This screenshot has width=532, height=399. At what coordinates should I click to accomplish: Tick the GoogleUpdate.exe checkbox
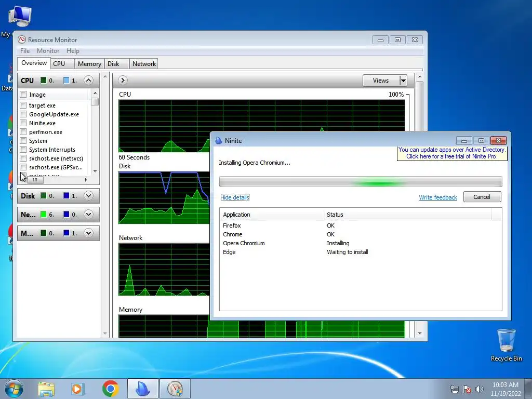[x=23, y=114]
